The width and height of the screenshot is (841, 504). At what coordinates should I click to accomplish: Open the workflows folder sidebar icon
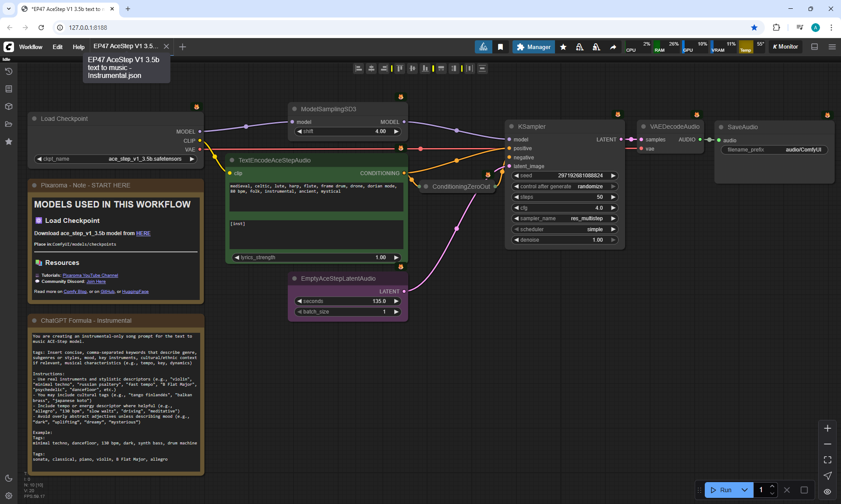coord(9,124)
